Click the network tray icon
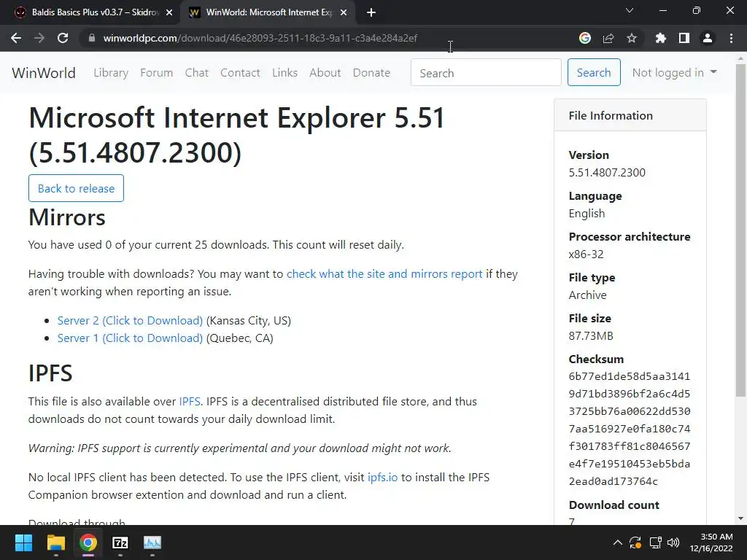 pyautogui.click(x=656, y=542)
